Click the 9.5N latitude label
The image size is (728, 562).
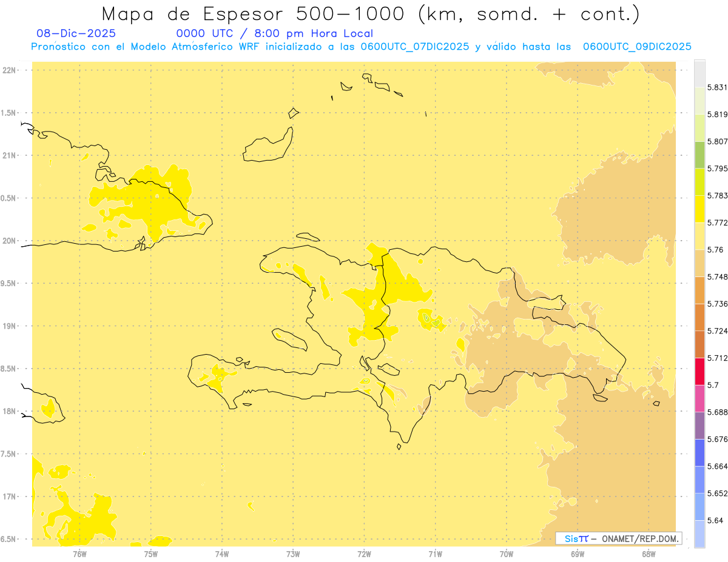(8, 283)
